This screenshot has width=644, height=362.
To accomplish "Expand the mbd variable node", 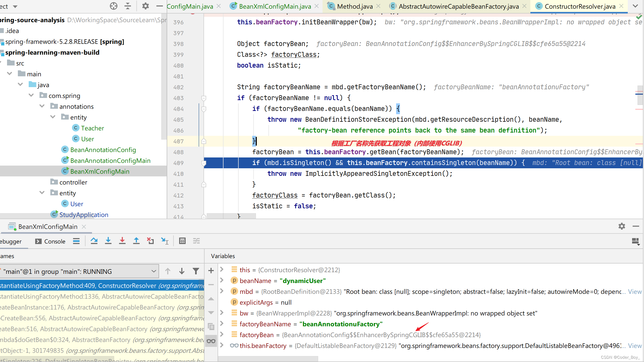I will point(222,291).
